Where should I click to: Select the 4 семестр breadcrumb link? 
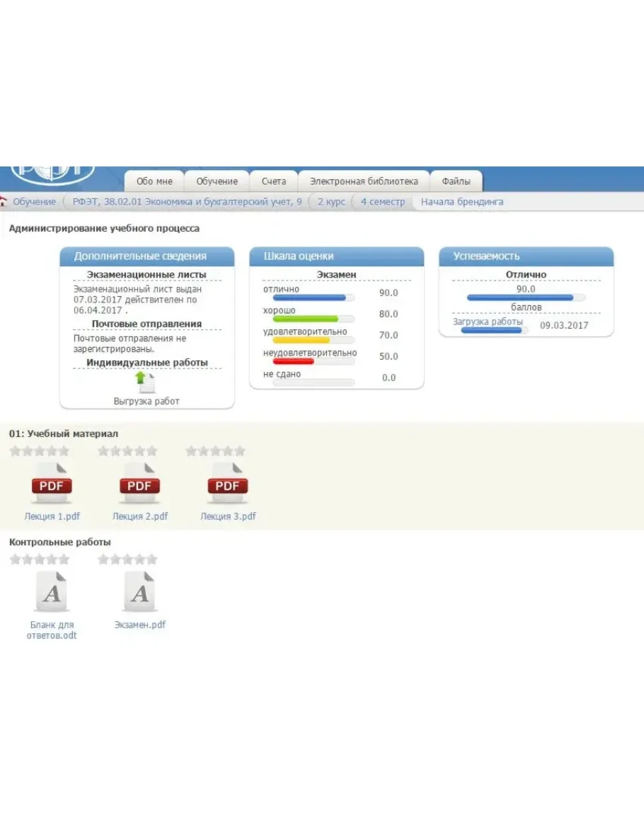coord(382,202)
